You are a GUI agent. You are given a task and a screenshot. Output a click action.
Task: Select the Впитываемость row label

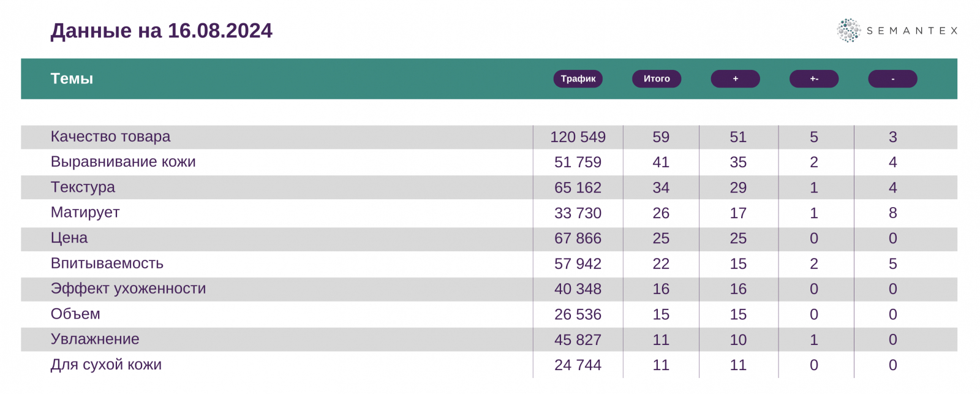pyautogui.click(x=107, y=263)
